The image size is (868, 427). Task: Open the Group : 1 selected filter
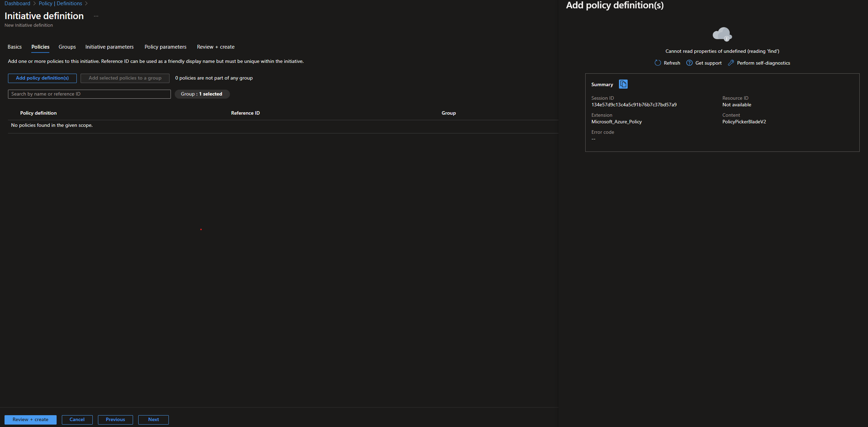(202, 94)
